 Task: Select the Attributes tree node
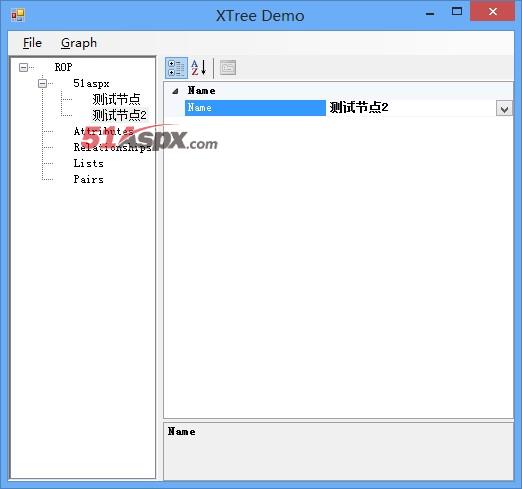pos(103,131)
